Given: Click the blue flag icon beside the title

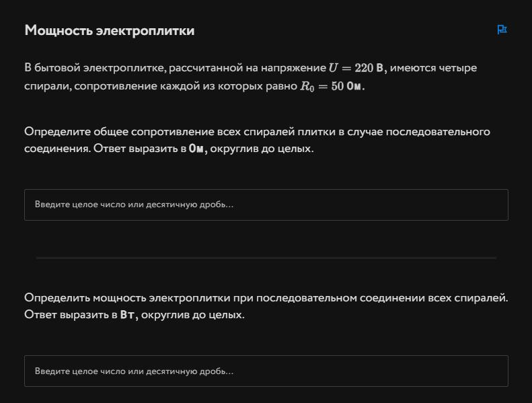Looking at the screenshot, I should pos(502,30).
